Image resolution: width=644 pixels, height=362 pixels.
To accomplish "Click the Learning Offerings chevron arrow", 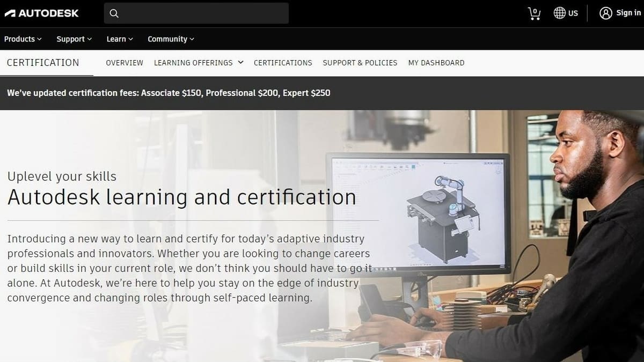I will 240,62.
